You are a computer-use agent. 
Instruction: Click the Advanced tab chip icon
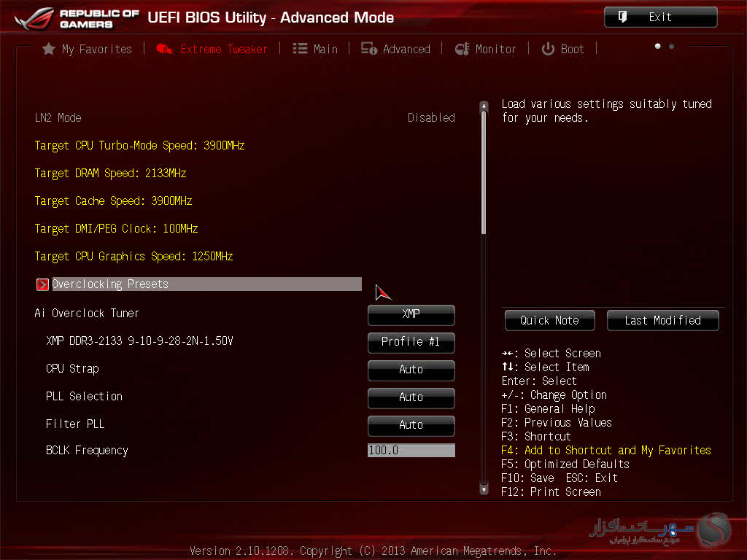(x=369, y=49)
